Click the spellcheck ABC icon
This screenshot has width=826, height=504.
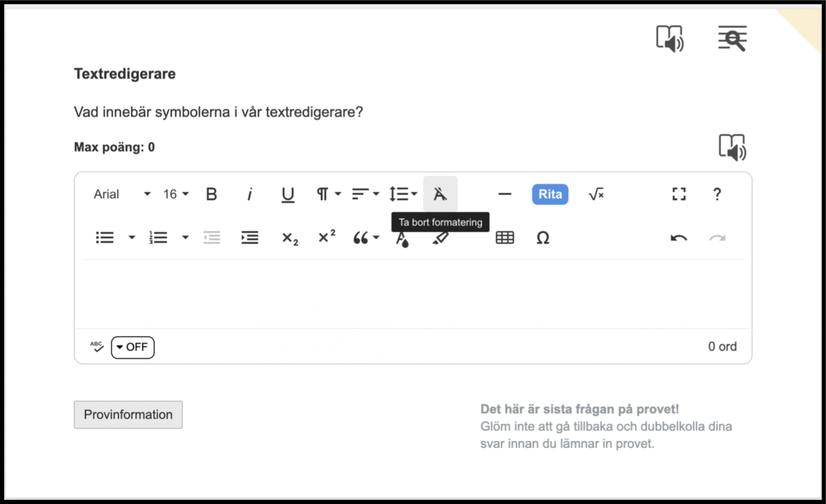click(x=97, y=347)
